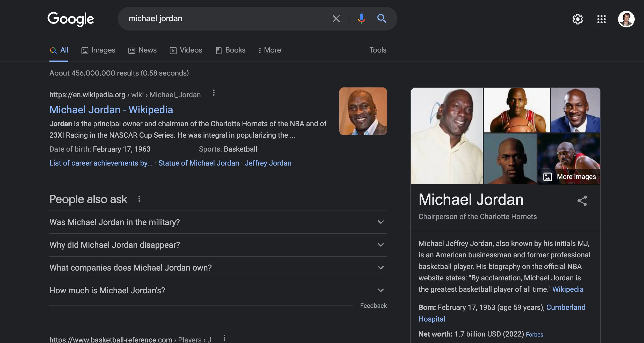Click the share icon in the knowledge panel
The width and height of the screenshot is (644, 343).
582,200
